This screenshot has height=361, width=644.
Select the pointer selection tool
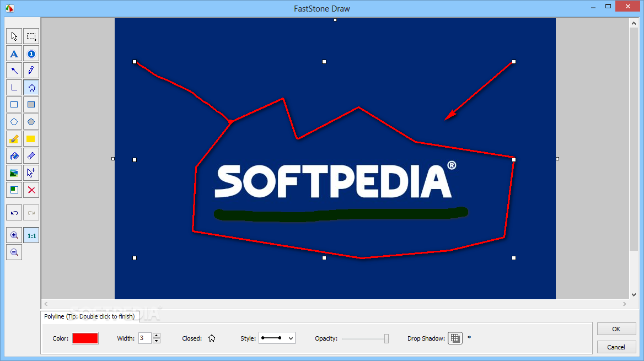coord(14,36)
